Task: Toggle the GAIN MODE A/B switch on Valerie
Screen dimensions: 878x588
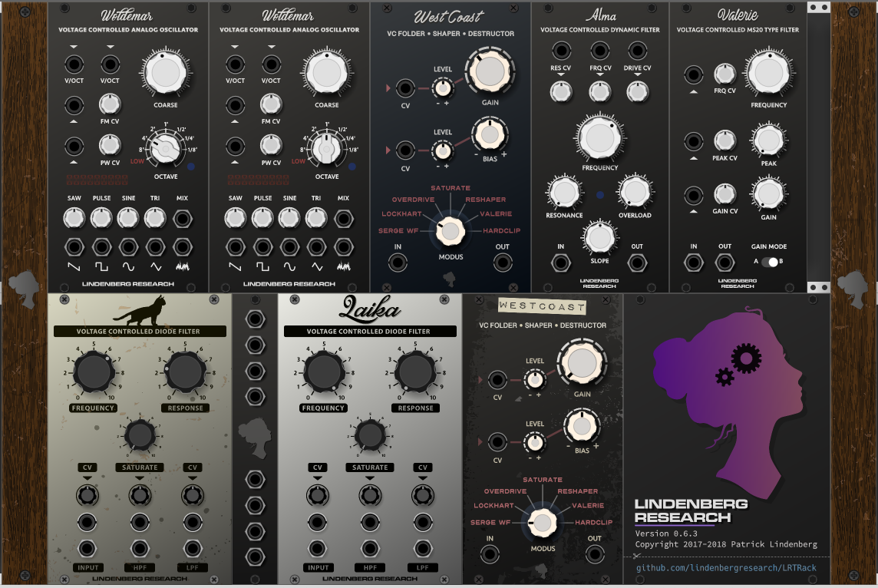Action: (769, 262)
